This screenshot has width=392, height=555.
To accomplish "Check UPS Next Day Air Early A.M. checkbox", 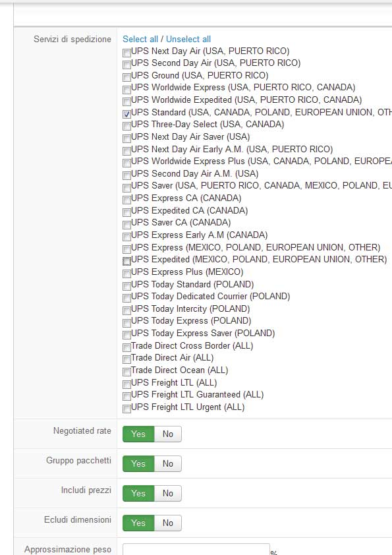I will pos(126,151).
